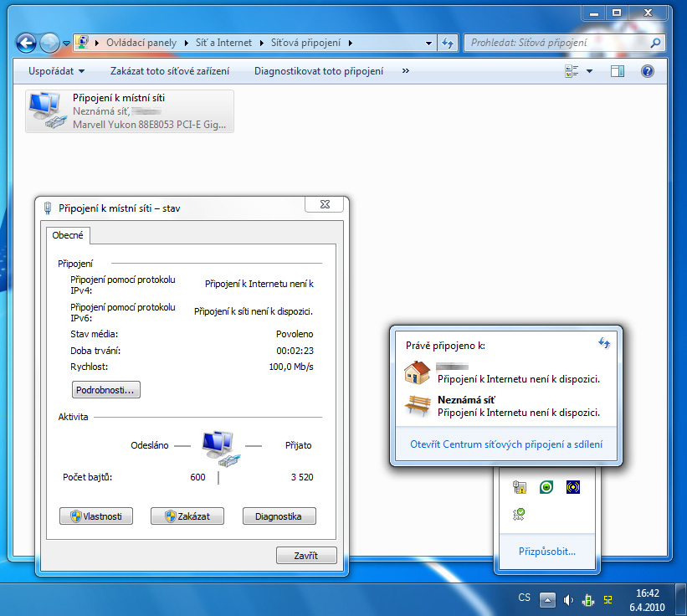This screenshot has height=616, width=687.
Task: Select Neznámá síť in network flyout
Action: click(466, 400)
